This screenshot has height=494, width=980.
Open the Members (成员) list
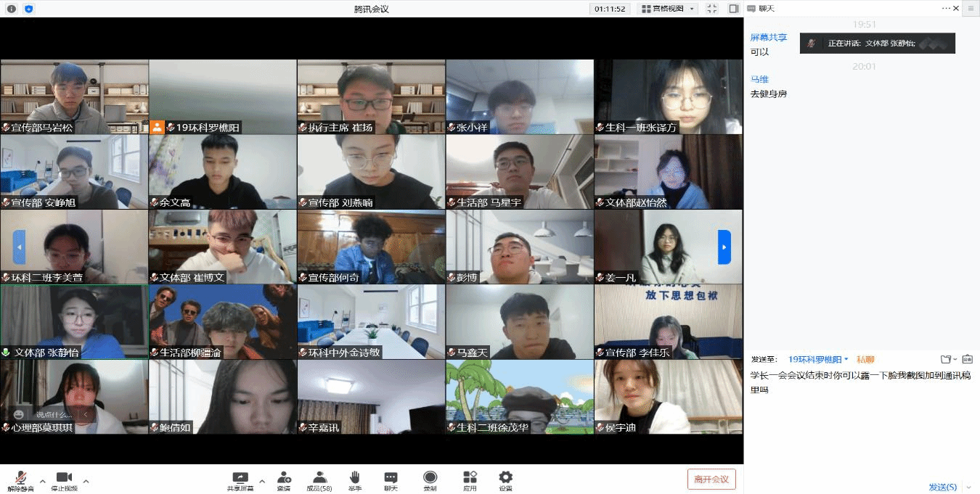point(319,478)
